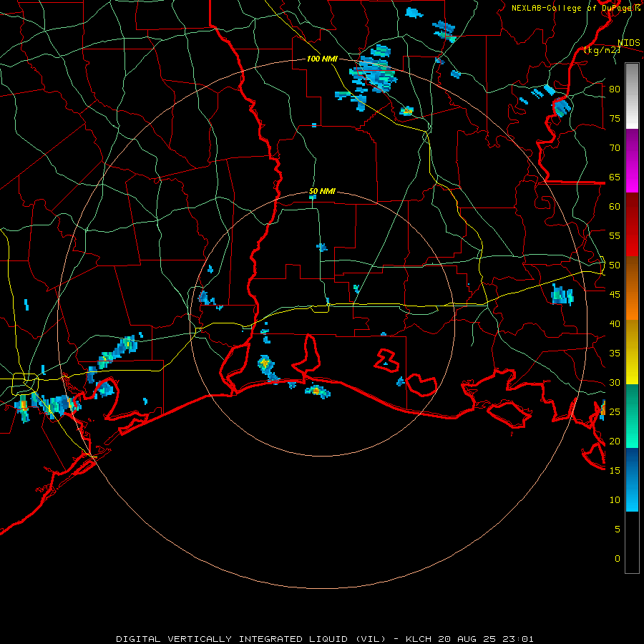644x644 pixels.
Task: Select the 40 value on the VIL scale
Action: 615,324
